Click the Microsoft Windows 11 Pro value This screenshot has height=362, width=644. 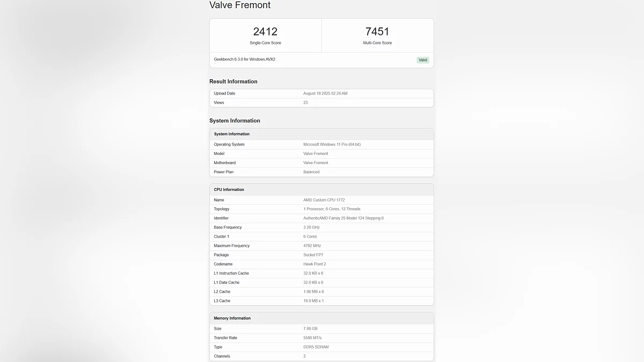(x=332, y=144)
